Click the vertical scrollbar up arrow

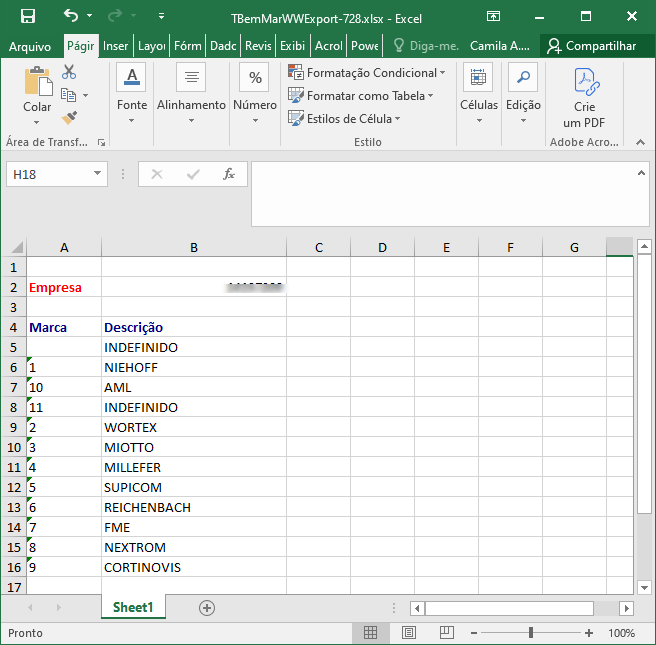click(644, 246)
